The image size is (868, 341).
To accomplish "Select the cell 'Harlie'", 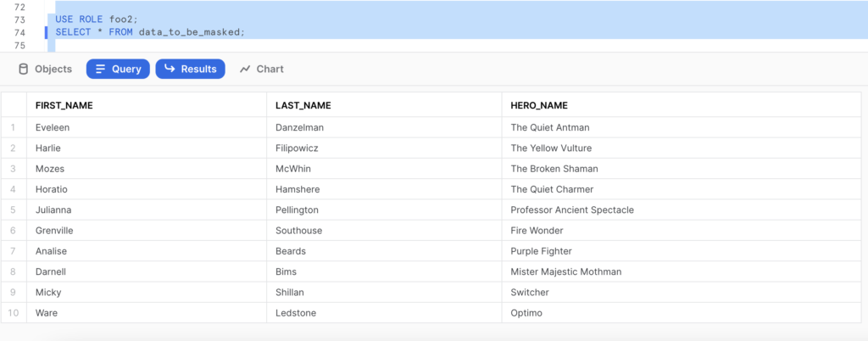I will point(147,148).
